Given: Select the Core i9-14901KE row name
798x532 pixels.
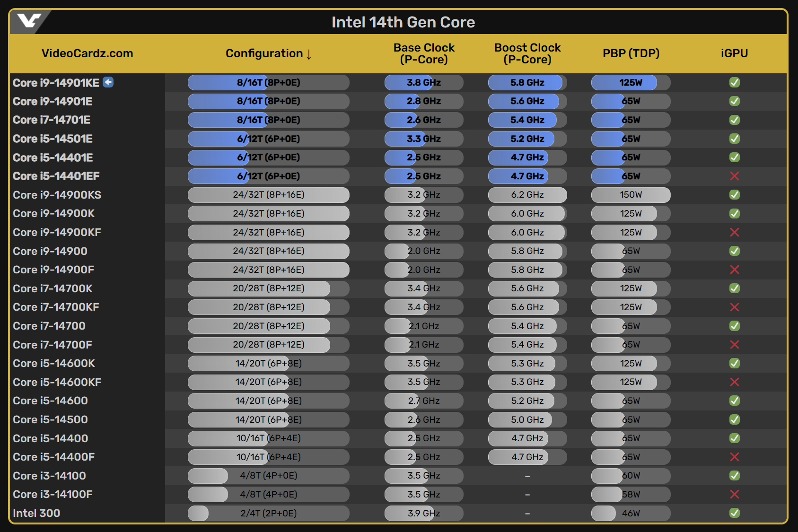Looking at the screenshot, I should (x=56, y=83).
